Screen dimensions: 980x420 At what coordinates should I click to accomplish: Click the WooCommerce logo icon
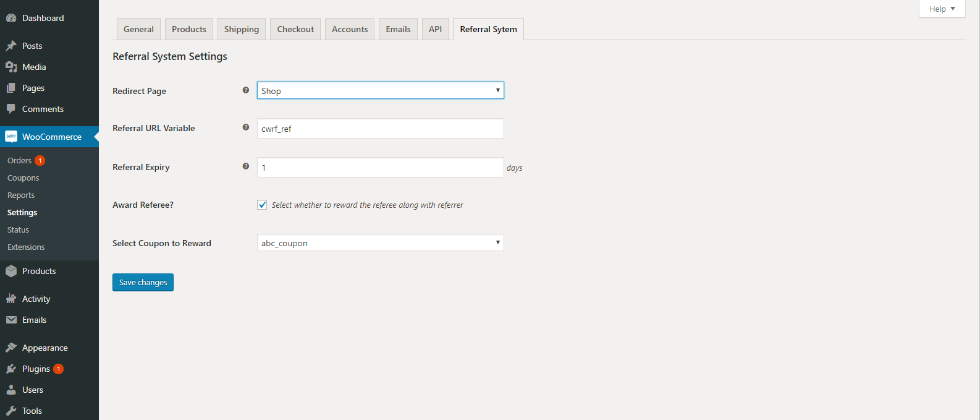point(11,137)
